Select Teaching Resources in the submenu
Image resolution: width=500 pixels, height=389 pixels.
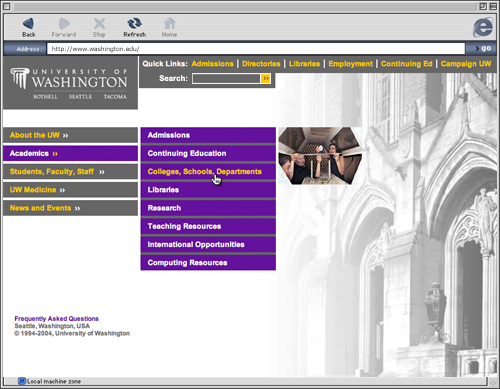point(208,226)
